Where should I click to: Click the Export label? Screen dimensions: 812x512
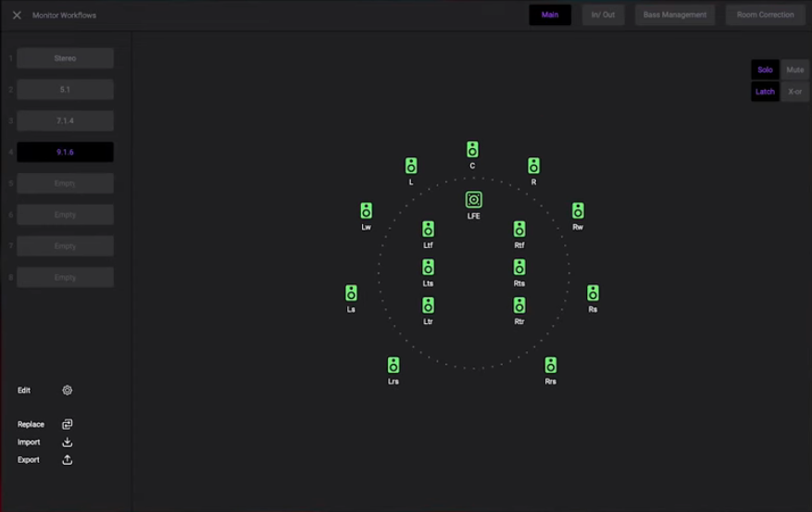pyautogui.click(x=28, y=460)
